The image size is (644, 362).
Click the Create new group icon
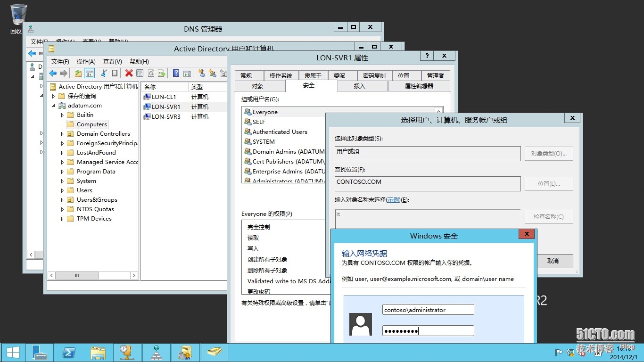[213, 73]
